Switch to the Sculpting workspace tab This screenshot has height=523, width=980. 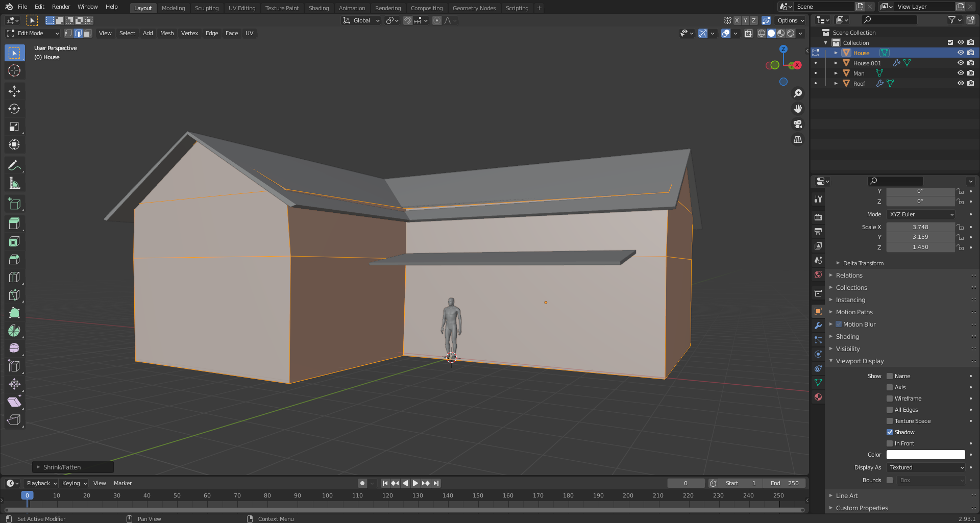click(x=207, y=8)
